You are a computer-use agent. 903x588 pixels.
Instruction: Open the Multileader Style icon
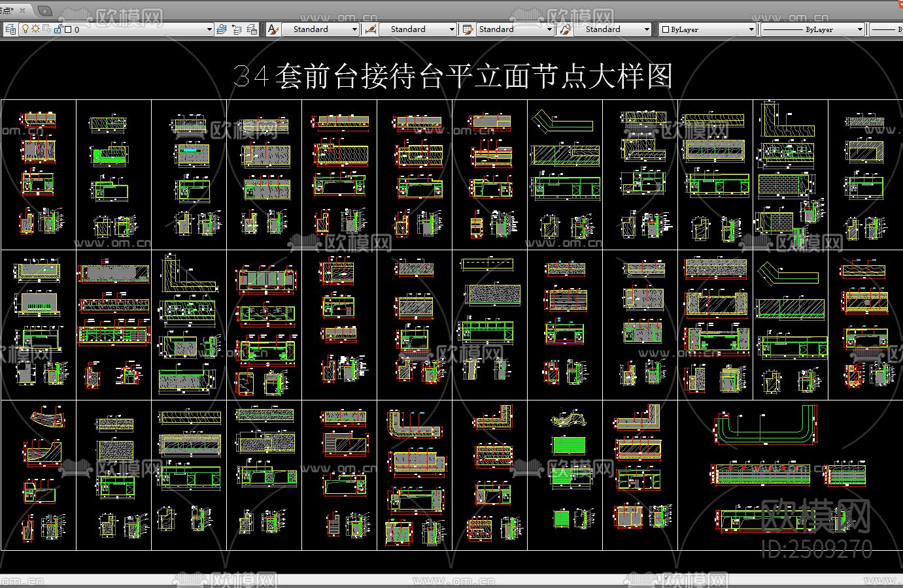[566, 29]
